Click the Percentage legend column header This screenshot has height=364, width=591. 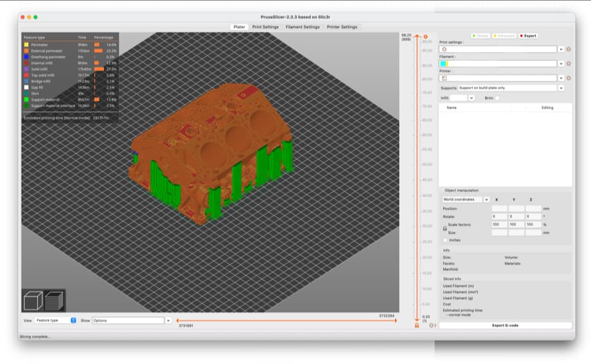coord(103,38)
